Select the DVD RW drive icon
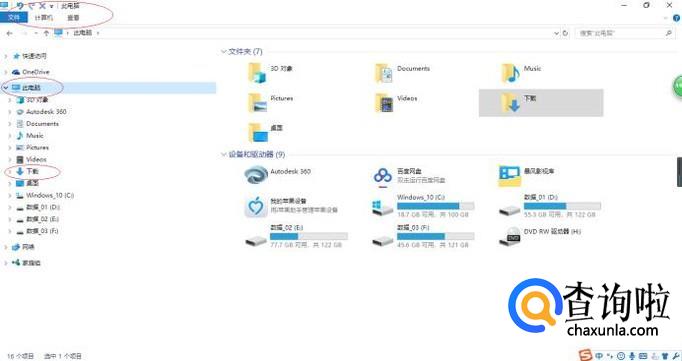This screenshot has width=682, height=361. pyautogui.click(x=510, y=236)
